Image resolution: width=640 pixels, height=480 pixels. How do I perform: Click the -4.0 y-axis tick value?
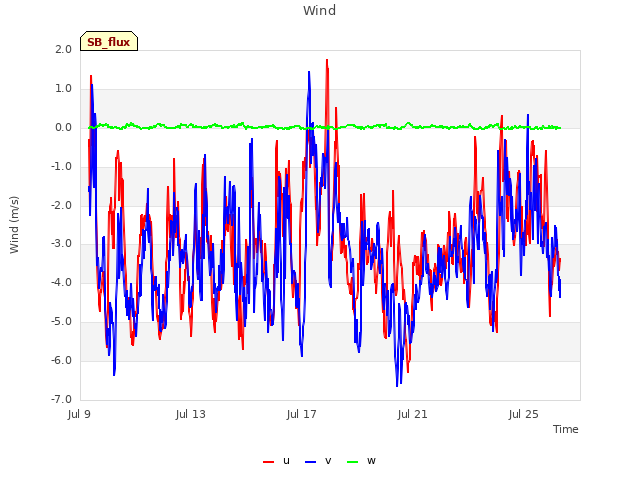pyautogui.click(x=61, y=282)
